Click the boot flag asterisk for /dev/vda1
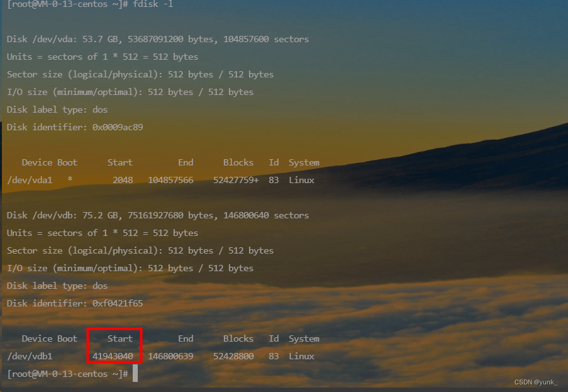Screen dimensions: 568x392 (69, 179)
